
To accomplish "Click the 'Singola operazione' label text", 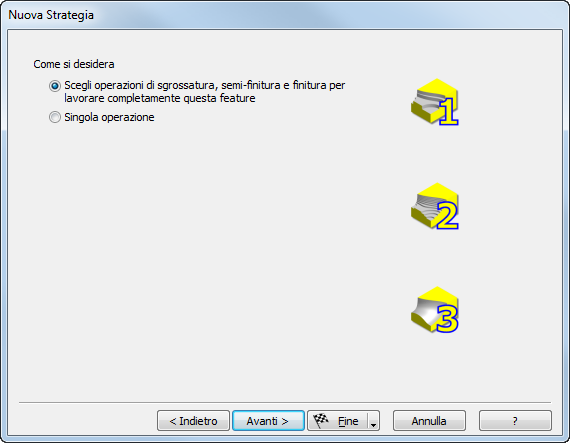I will [x=109, y=117].
